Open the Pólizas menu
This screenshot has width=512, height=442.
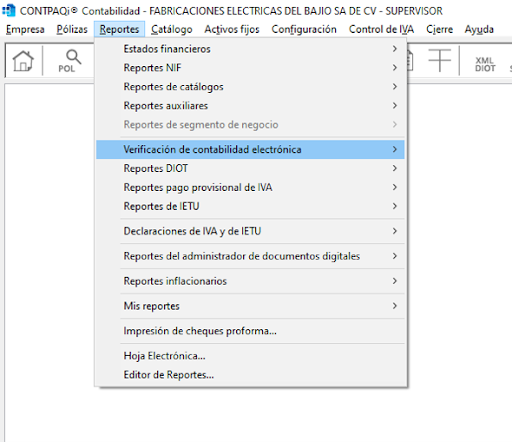72,29
